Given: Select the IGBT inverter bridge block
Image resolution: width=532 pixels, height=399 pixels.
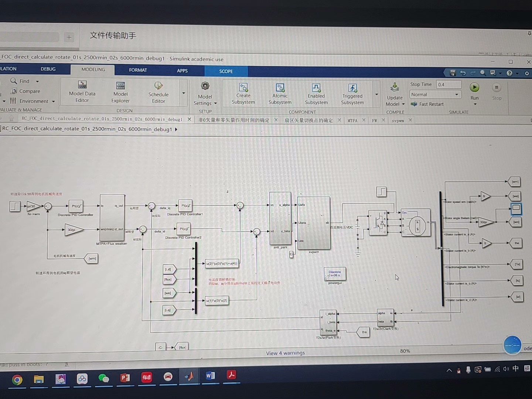Looking at the screenshot, I should 378,222.
